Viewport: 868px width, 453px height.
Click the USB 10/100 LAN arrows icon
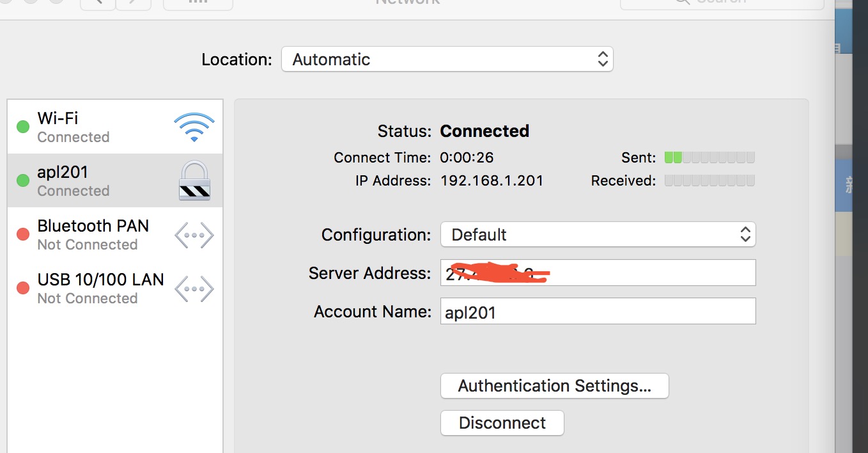tap(194, 289)
